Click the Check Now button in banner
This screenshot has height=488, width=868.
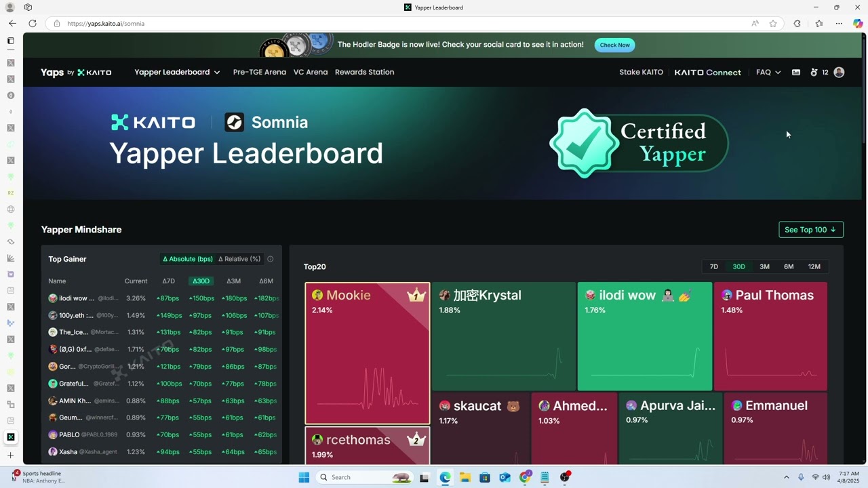614,45
